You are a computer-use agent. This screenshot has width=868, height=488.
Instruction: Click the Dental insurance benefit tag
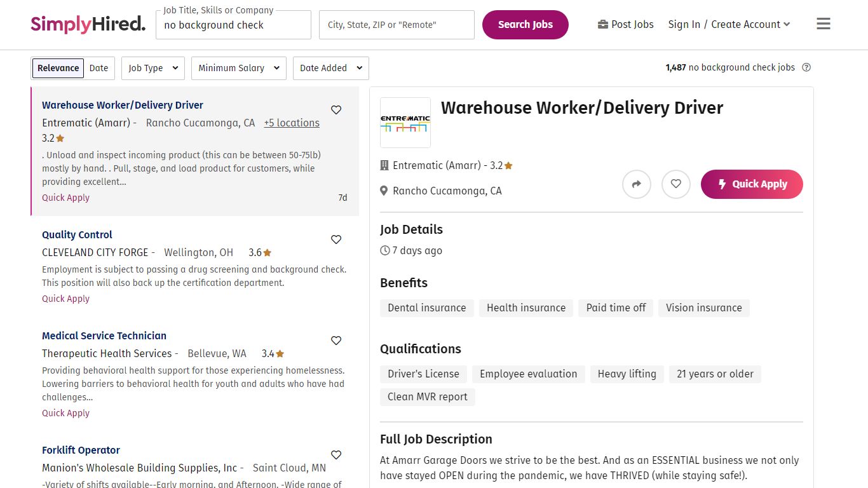[x=427, y=308]
